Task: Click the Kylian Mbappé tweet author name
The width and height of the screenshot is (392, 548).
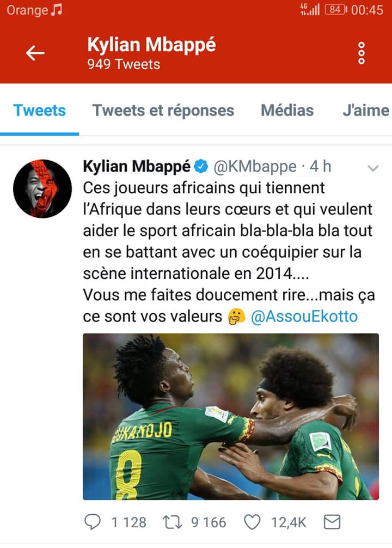Action: pos(137,166)
